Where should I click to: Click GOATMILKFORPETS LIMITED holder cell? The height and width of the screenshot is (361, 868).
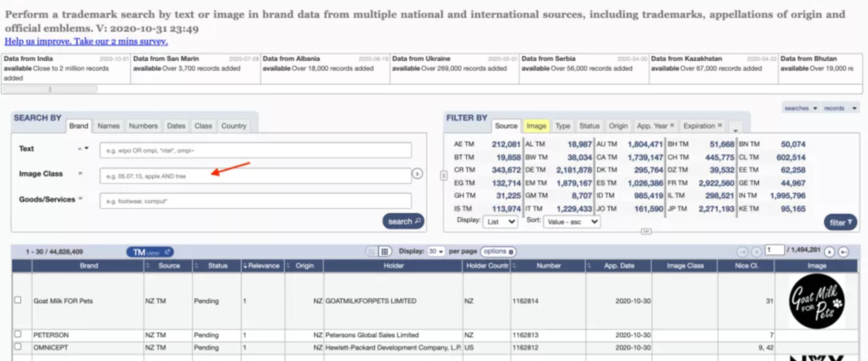click(393, 301)
